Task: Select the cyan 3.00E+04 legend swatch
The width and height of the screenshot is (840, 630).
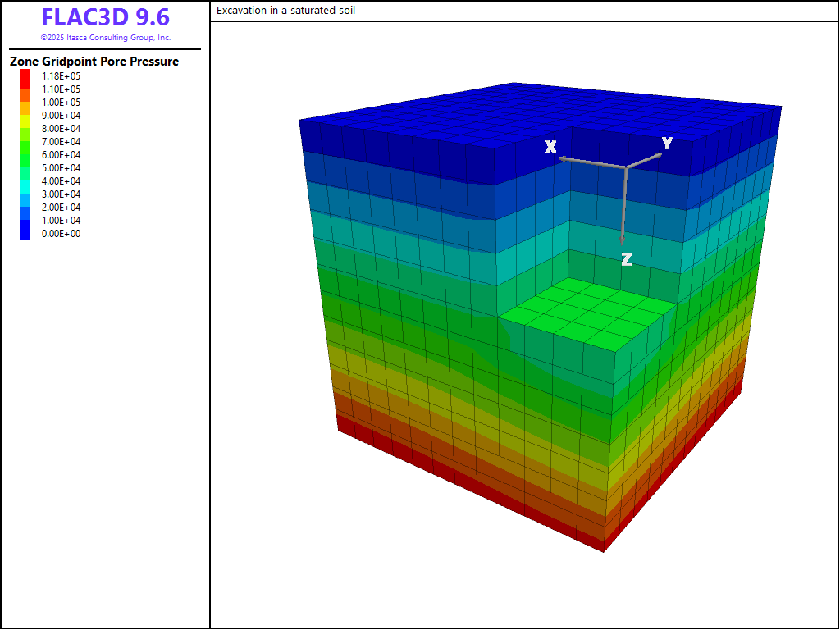Action: pyautogui.click(x=25, y=194)
